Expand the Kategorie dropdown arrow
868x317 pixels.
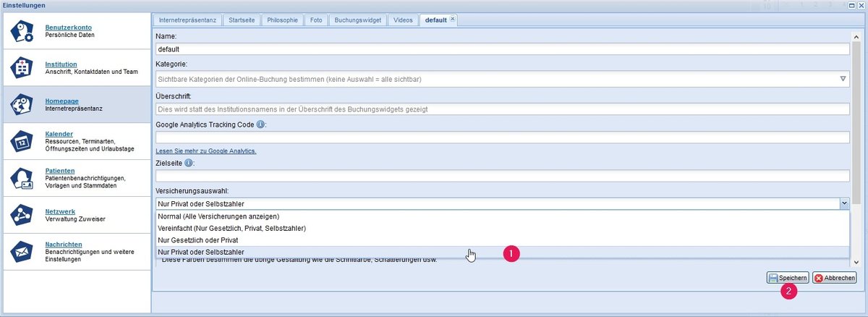(x=843, y=79)
